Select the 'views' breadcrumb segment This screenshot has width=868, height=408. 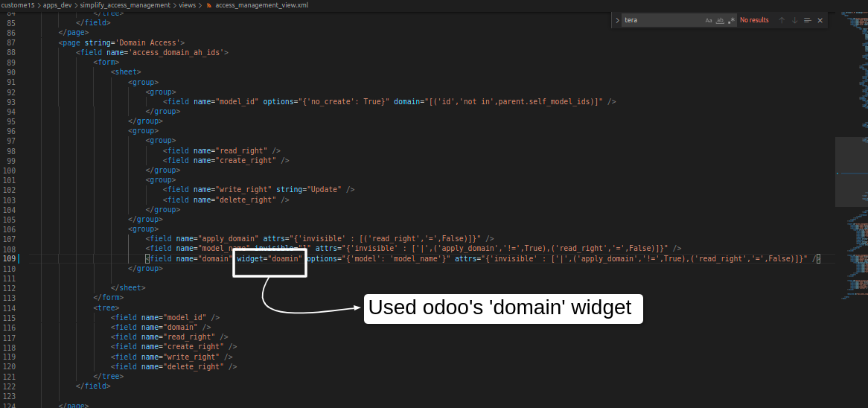click(188, 5)
